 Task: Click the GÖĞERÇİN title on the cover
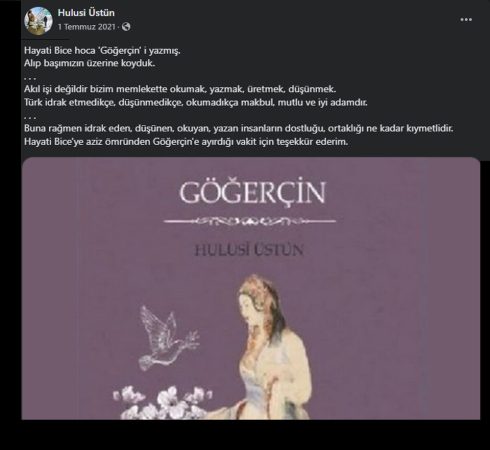point(252,193)
